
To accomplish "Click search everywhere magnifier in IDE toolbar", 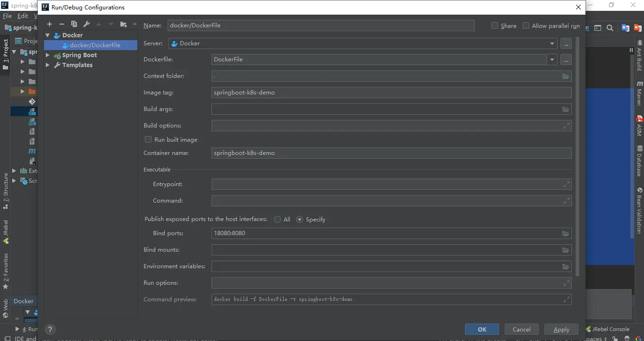I will [x=610, y=28].
